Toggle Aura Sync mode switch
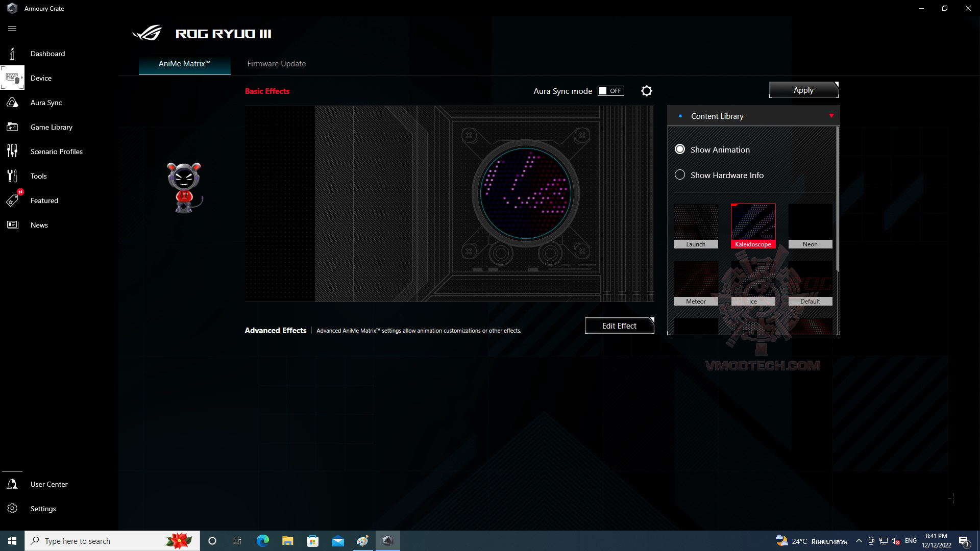This screenshot has height=551, width=980. click(610, 91)
